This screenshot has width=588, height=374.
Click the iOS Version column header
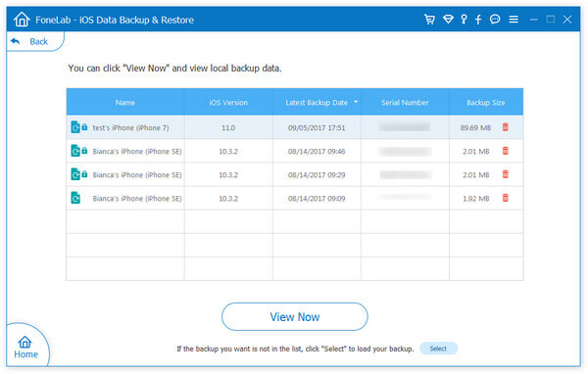[x=228, y=102]
